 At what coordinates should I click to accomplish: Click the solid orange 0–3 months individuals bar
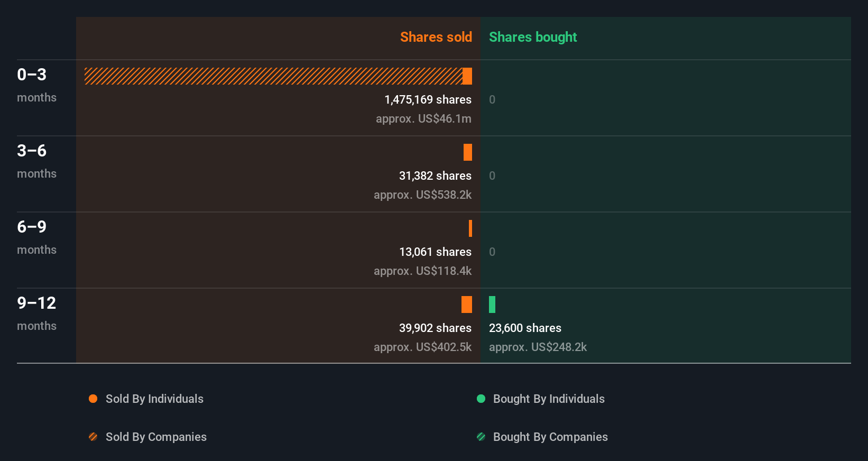tap(467, 76)
